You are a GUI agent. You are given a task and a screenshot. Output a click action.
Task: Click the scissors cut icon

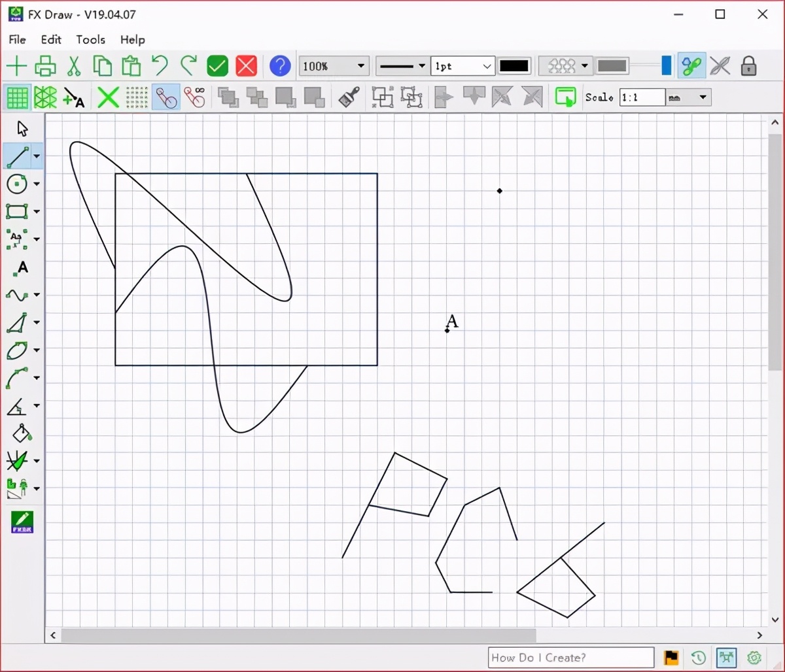(x=74, y=66)
